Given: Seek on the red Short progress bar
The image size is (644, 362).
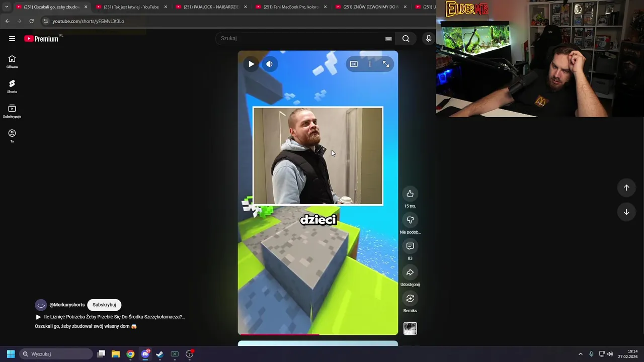Looking at the screenshot, I should click(x=318, y=334).
